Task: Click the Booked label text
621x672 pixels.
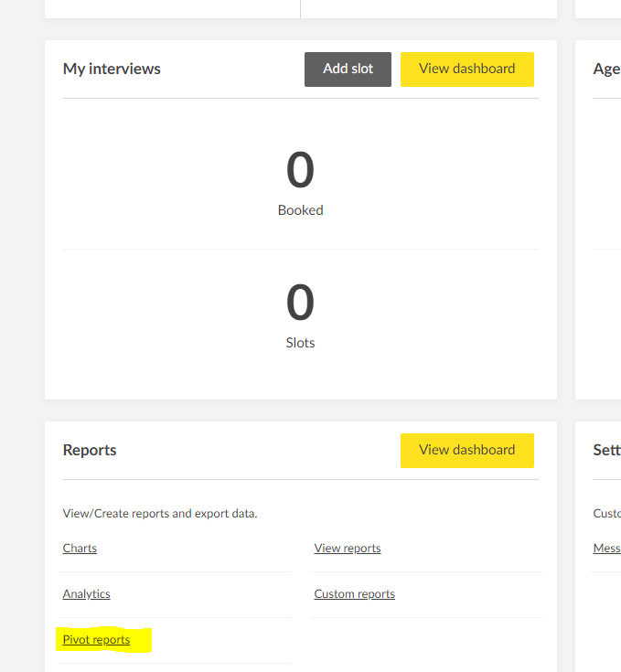Action: coord(300,210)
